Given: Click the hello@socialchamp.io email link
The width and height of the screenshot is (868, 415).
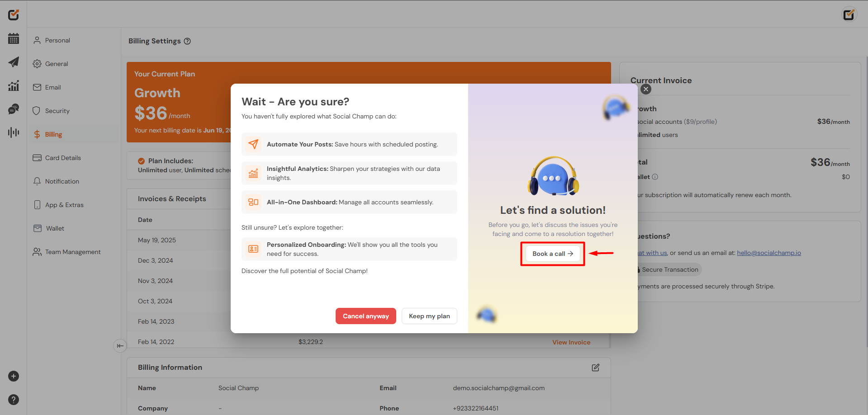Looking at the screenshot, I should pyautogui.click(x=769, y=253).
